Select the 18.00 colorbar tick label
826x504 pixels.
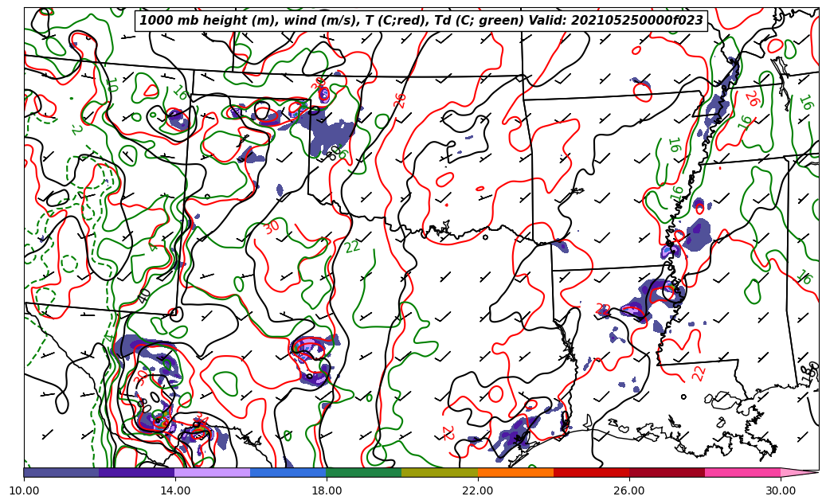pos(327,490)
